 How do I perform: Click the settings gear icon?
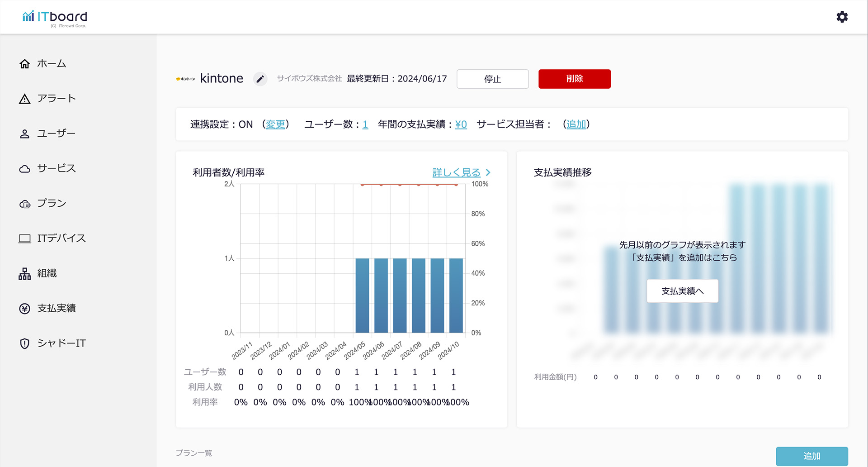[x=842, y=17]
